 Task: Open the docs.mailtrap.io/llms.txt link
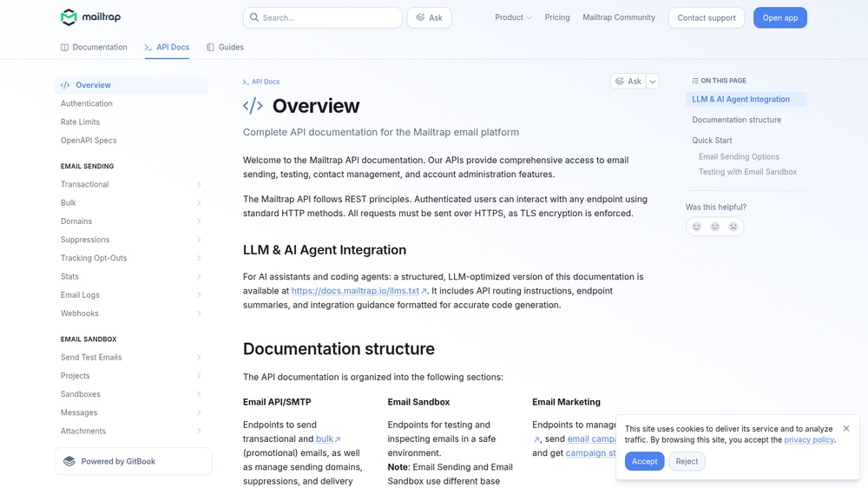click(358, 291)
